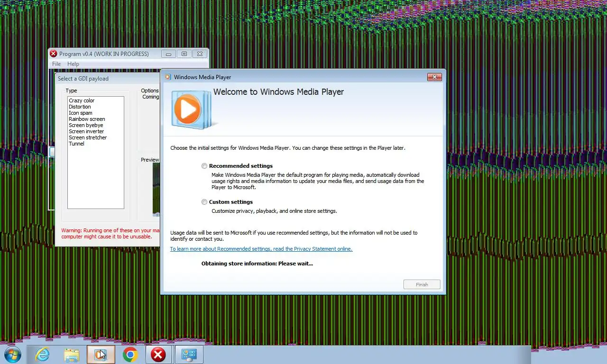The height and width of the screenshot is (364, 607).
Task: Open the Help menu in Program window
Action: tap(73, 64)
